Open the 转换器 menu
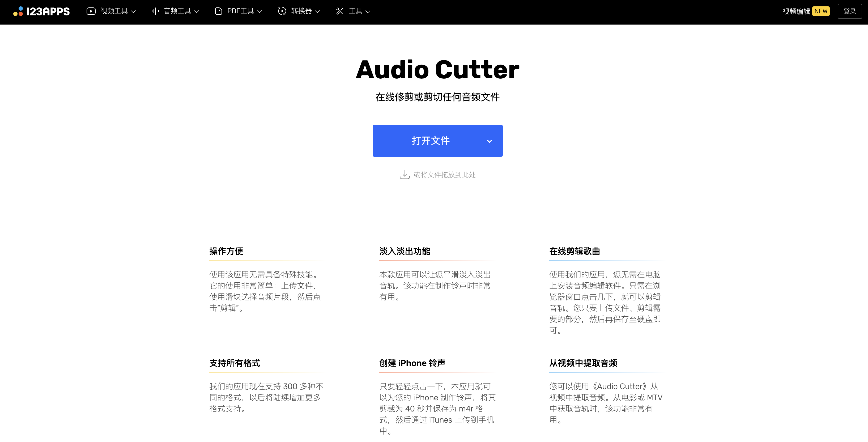This screenshot has width=868, height=442. pyautogui.click(x=299, y=11)
